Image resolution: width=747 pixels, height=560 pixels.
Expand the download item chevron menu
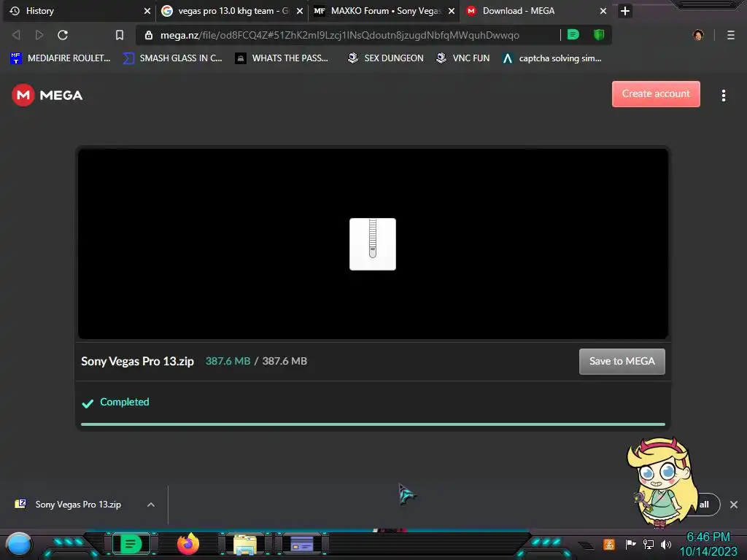[x=150, y=505]
